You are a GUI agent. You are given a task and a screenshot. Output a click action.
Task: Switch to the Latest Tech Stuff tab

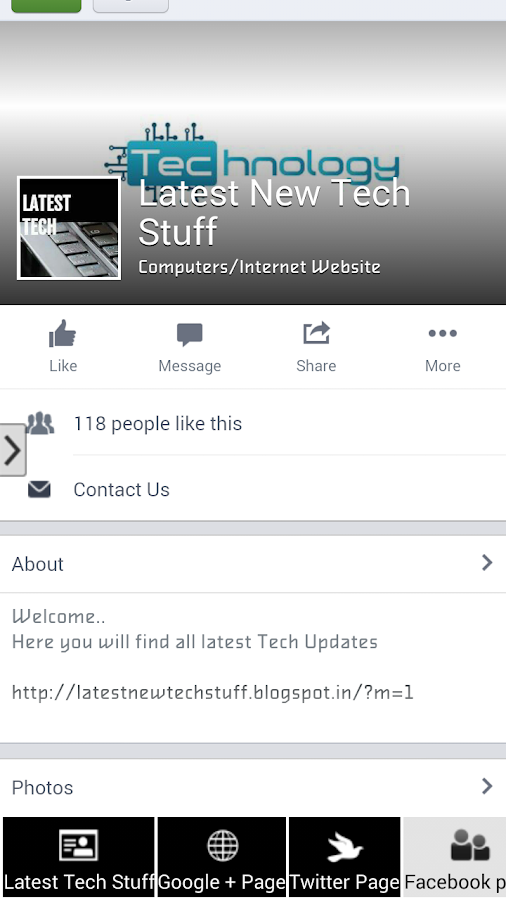[x=79, y=856]
